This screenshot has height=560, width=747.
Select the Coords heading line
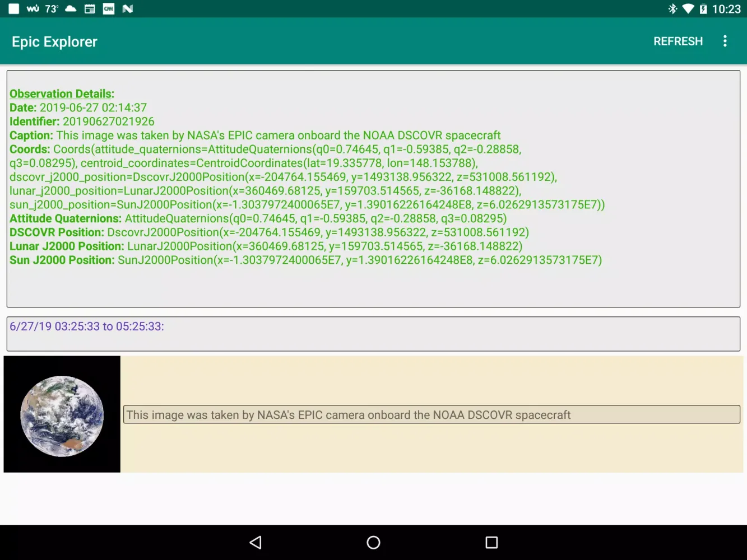point(266,150)
